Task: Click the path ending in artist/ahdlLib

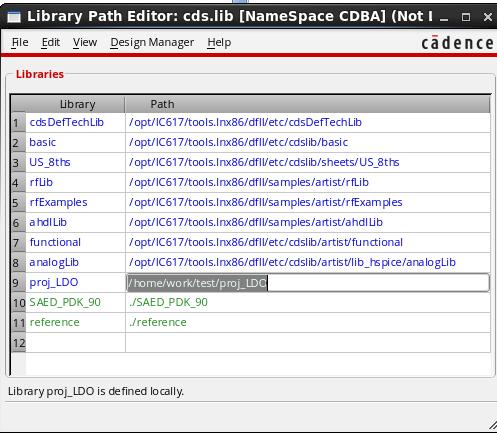Action: click(308, 223)
